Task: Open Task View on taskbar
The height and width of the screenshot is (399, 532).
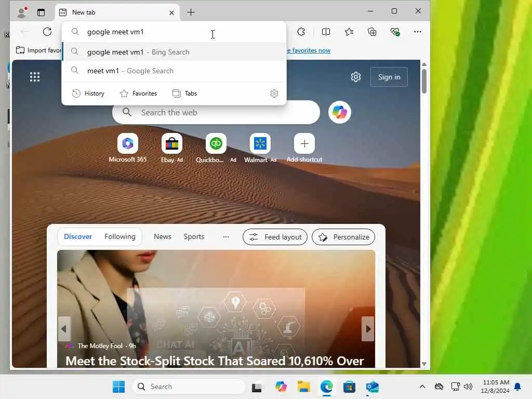Action: coord(257,387)
